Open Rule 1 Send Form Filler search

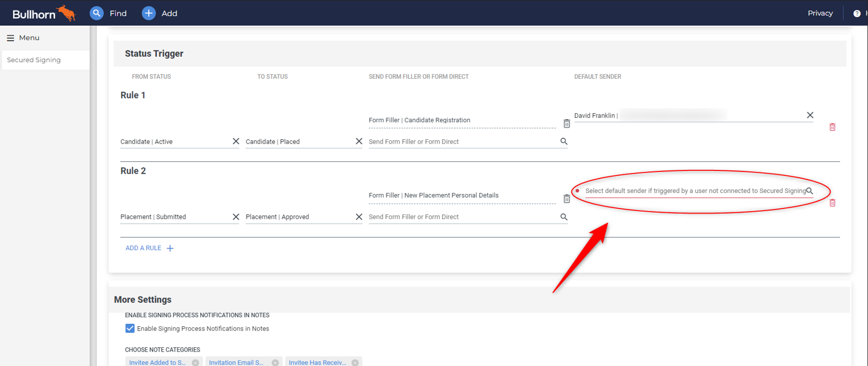(563, 141)
